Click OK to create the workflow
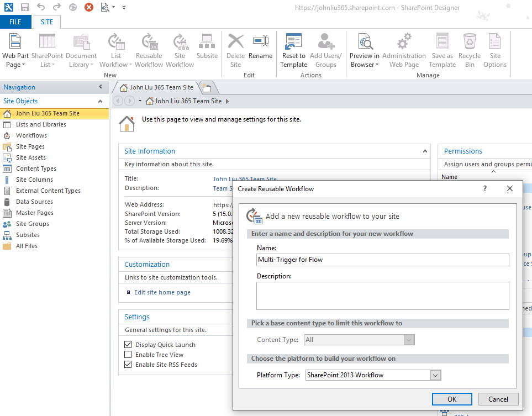This screenshot has width=532, height=416. tap(451, 399)
